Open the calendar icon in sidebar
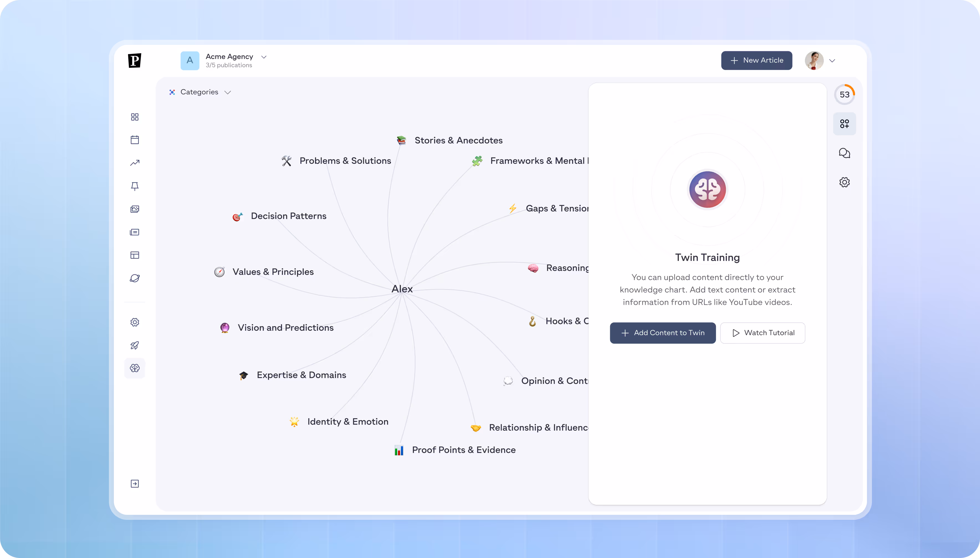Image resolution: width=980 pixels, height=558 pixels. (x=135, y=140)
